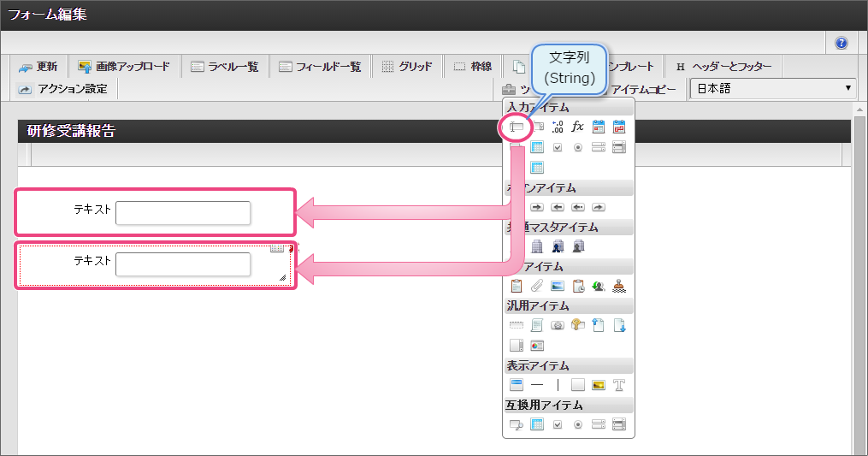Screen dimensions: 868x456
Task: Click the red delete mark on the selected item
Action: coord(291,249)
